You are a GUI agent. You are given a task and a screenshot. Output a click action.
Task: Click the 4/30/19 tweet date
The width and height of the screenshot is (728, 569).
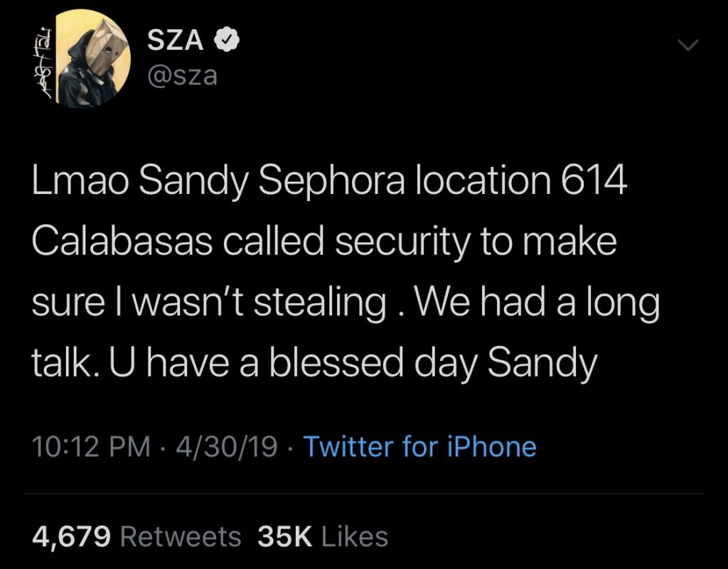(x=227, y=447)
